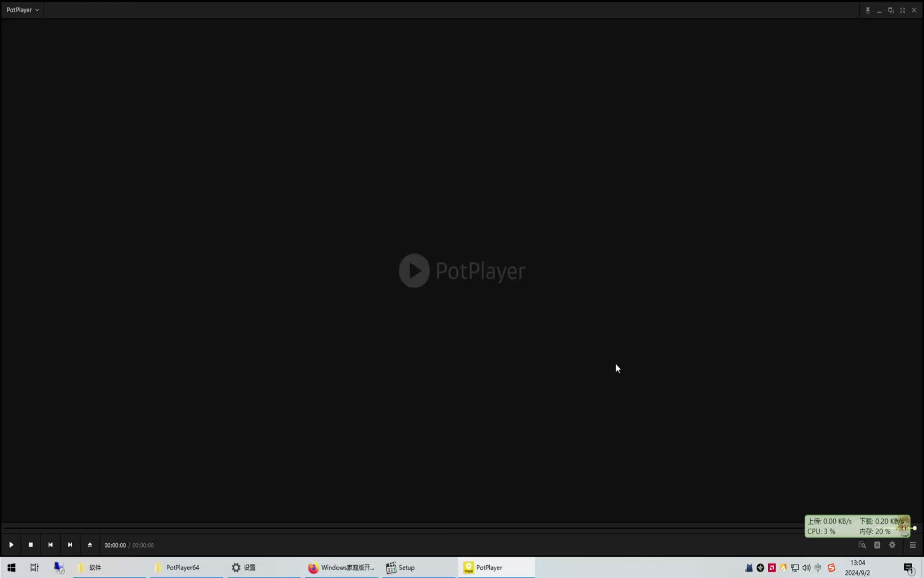Click the seek bar in the player
This screenshot has height=578, width=924.
click(401, 528)
